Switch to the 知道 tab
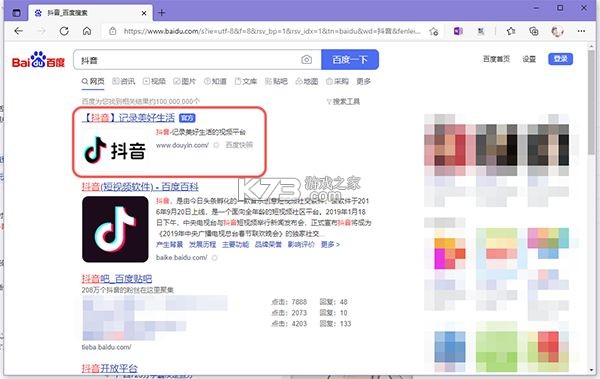The width and height of the screenshot is (600, 379). (x=215, y=81)
